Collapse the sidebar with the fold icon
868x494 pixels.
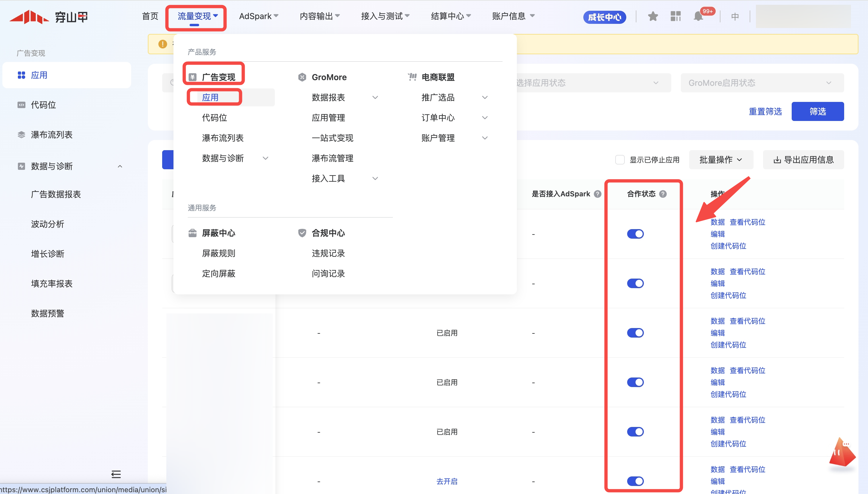[x=116, y=474]
